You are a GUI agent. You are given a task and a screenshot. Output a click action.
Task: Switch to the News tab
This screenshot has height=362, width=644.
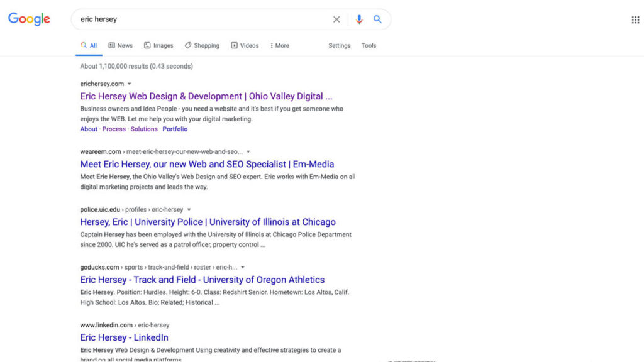click(x=120, y=45)
